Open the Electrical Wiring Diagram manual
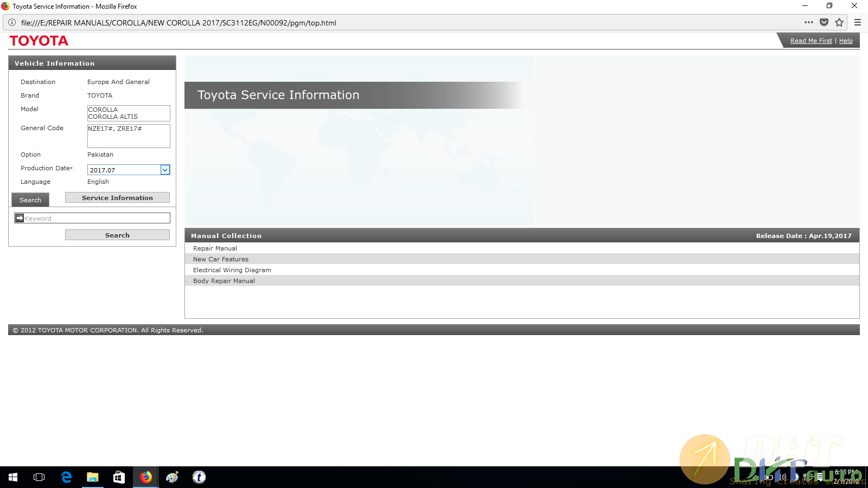The image size is (868, 488). (x=232, y=270)
